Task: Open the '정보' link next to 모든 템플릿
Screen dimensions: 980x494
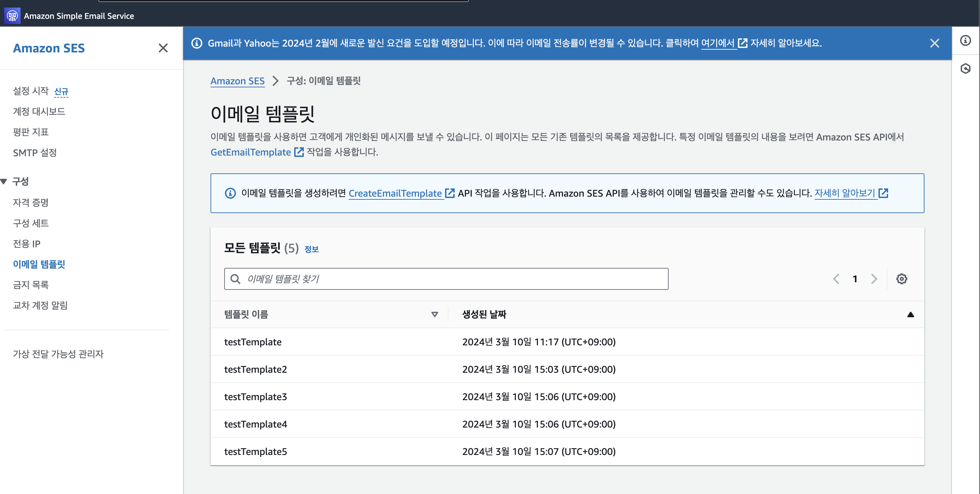Action: [x=312, y=249]
